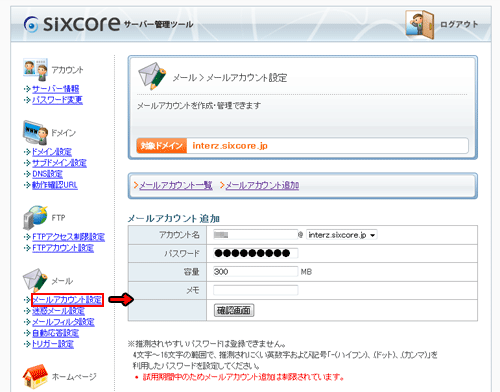500x392 pixels.
Task: Click the ドメイン section WWW icon
Action: point(35,132)
